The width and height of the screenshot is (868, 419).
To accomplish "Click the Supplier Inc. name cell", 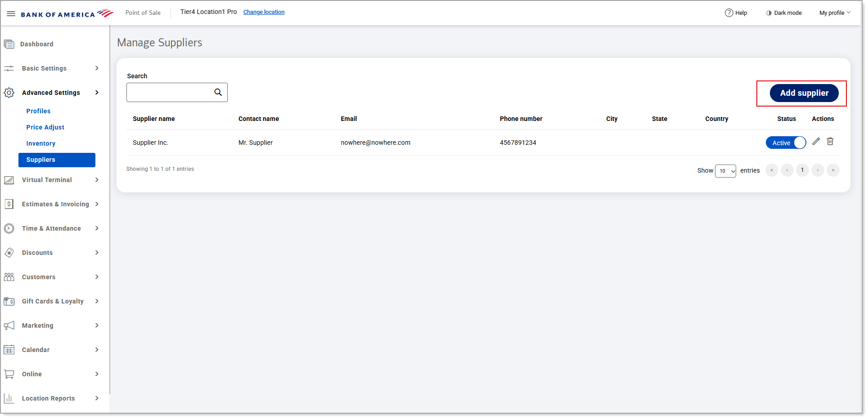I will click(x=150, y=143).
